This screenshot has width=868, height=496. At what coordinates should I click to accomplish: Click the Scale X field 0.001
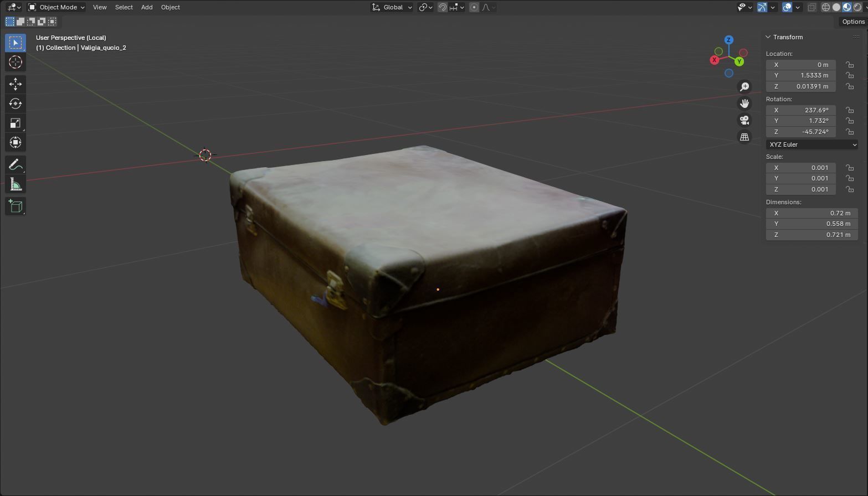[x=801, y=168]
